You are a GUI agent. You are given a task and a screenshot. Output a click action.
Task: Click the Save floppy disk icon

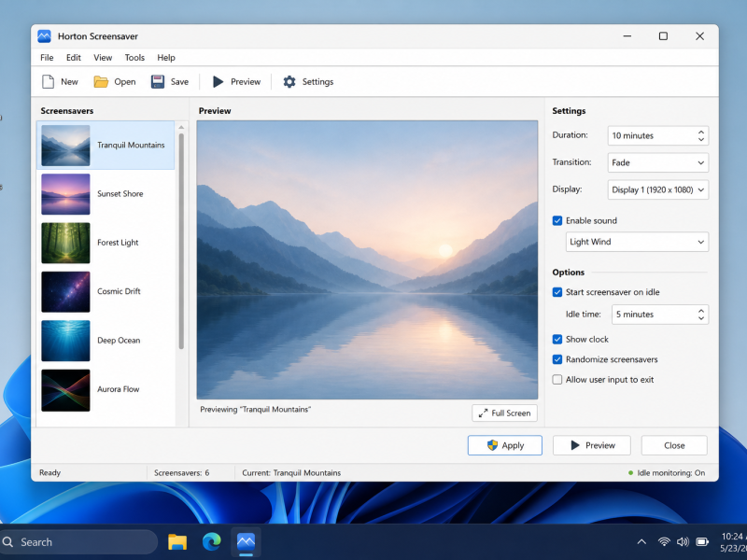coord(158,82)
